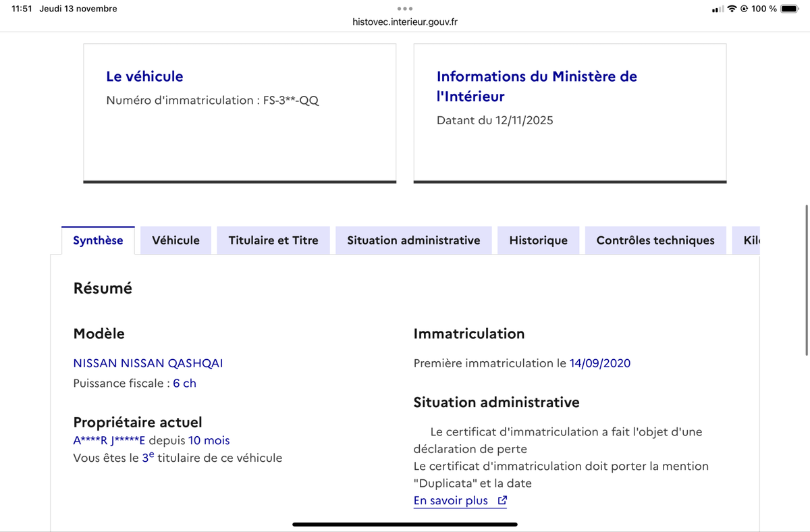The width and height of the screenshot is (810, 532).
Task: Tap the 11:51 clock in status bar
Action: point(22,9)
